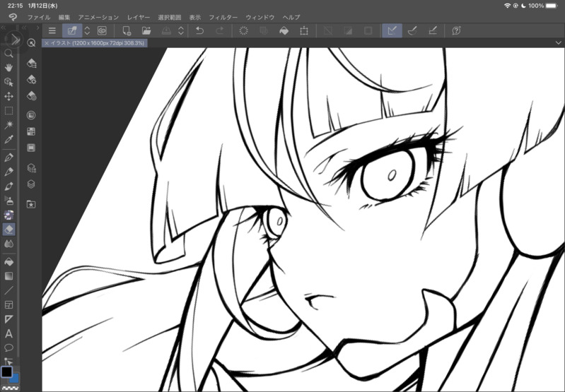Open a file with folder icon
Image resolution: width=565 pixels, height=392 pixels.
click(x=146, y=30)
